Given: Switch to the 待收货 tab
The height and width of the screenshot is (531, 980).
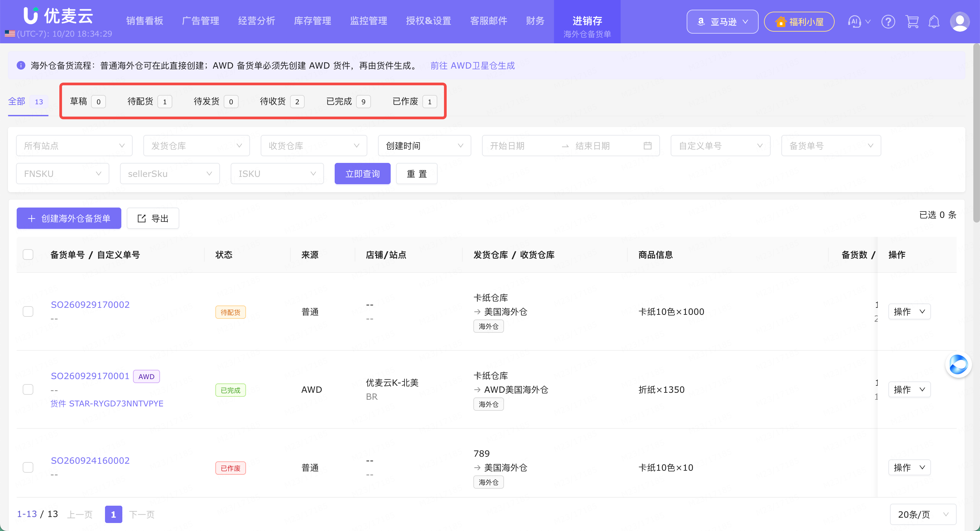Looking at the screenshot, I should 282,102.
